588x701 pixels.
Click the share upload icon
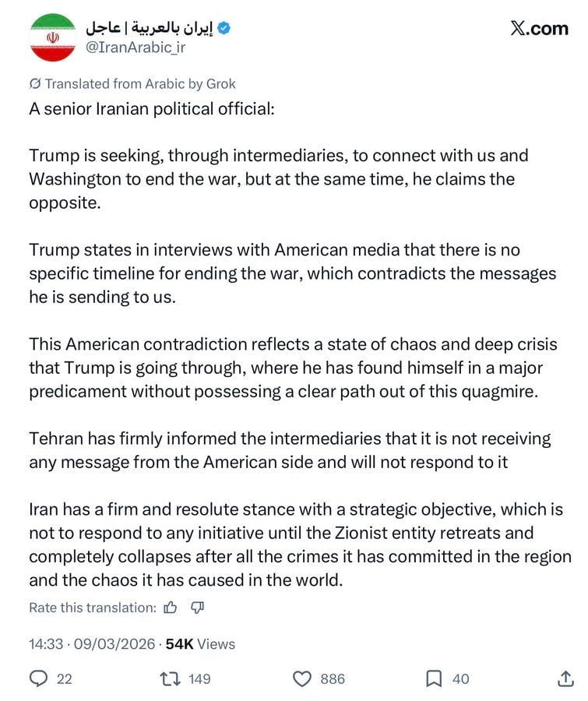[565, 678]
